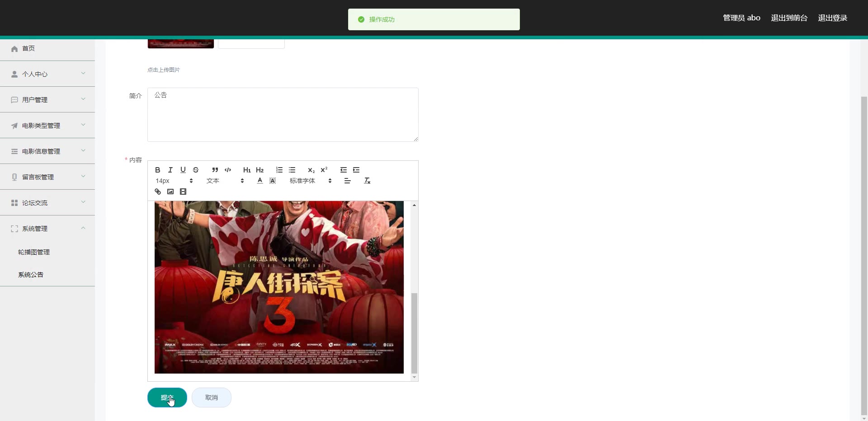
Task: Expand the 用户管理 sidebar menu
Action: pyautogui.click(x=47, y=100)
